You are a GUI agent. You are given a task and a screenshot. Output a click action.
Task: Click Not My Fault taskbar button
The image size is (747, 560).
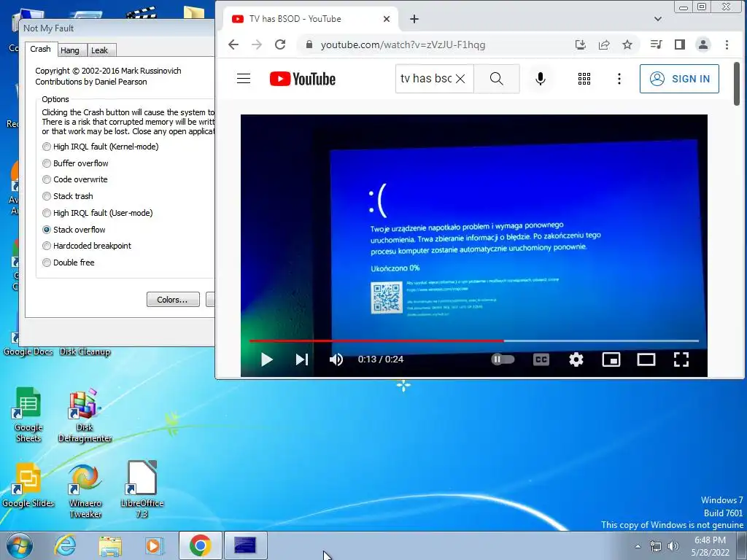pos(245,545)
